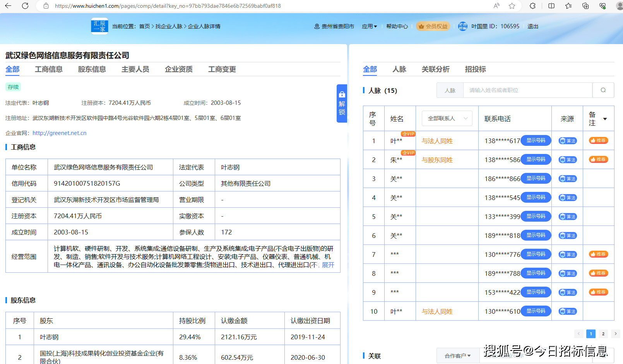The width and height of the screenshot is (623, 364).
Task: Click 显示号码 for 130*****610
Action: 536,311
